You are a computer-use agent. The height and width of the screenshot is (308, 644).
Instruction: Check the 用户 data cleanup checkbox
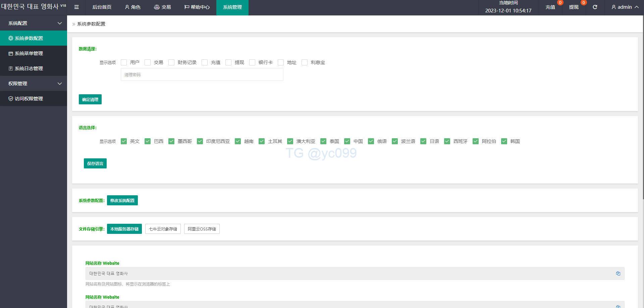[124, 62]
